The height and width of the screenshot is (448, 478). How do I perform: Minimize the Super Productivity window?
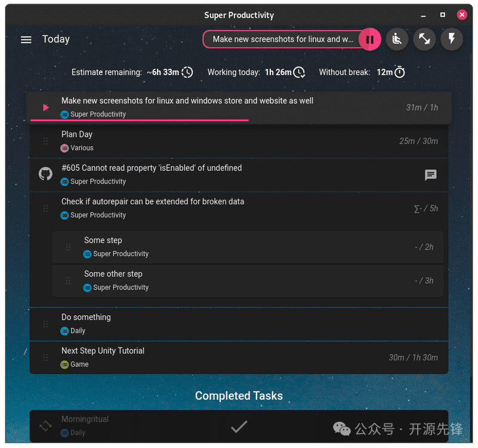(424, 16)
